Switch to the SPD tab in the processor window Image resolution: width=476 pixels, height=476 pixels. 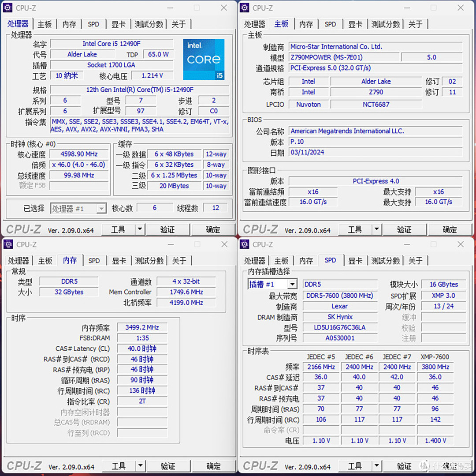click(93, 24)
